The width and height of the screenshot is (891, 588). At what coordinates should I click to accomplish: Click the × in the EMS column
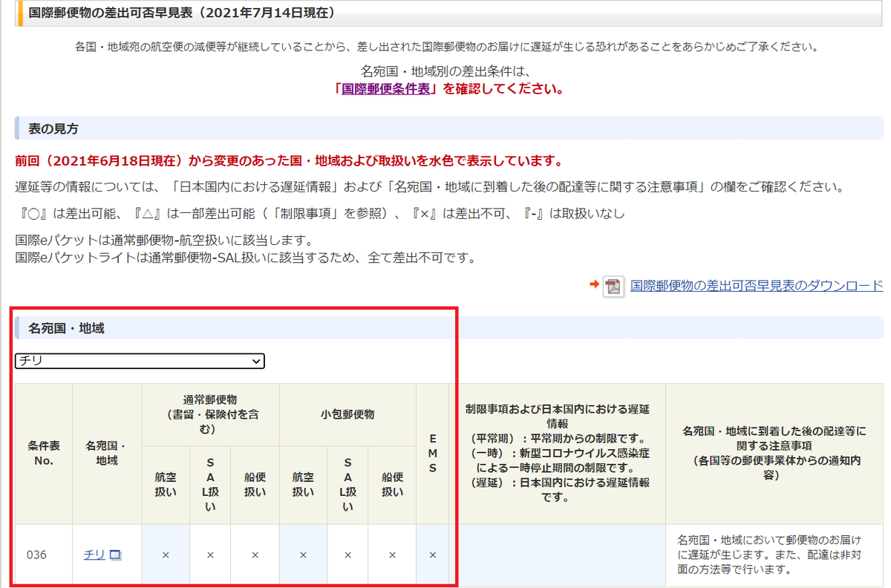point(433,555)
